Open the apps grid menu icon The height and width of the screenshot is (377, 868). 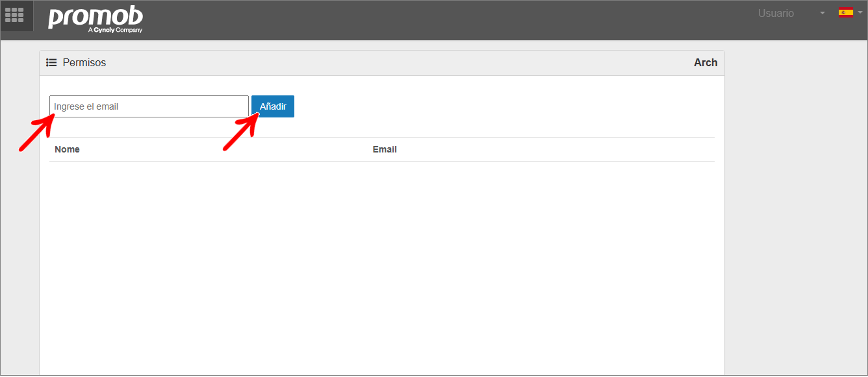[x=14, y=16]
